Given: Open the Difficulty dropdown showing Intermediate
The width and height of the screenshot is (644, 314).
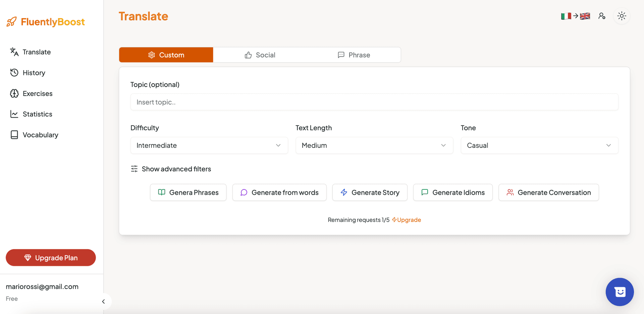Looking at the screenshot, I should [x=209, y=145].
